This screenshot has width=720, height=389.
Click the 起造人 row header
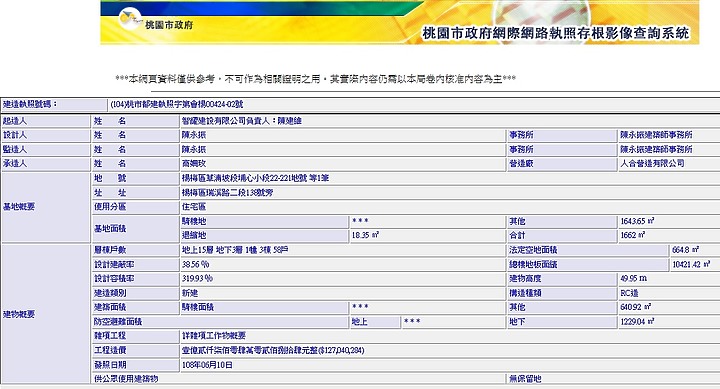45,121
